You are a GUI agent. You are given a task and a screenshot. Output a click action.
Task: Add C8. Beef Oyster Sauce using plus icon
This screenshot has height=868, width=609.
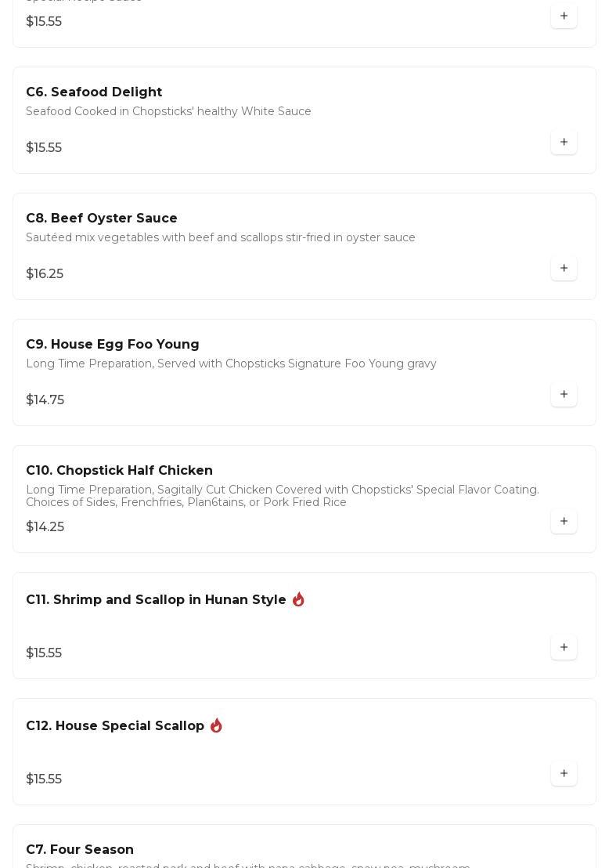(564, 268)
